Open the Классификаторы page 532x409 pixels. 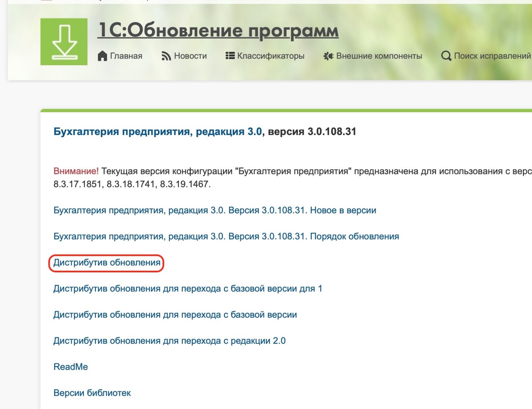271,56
